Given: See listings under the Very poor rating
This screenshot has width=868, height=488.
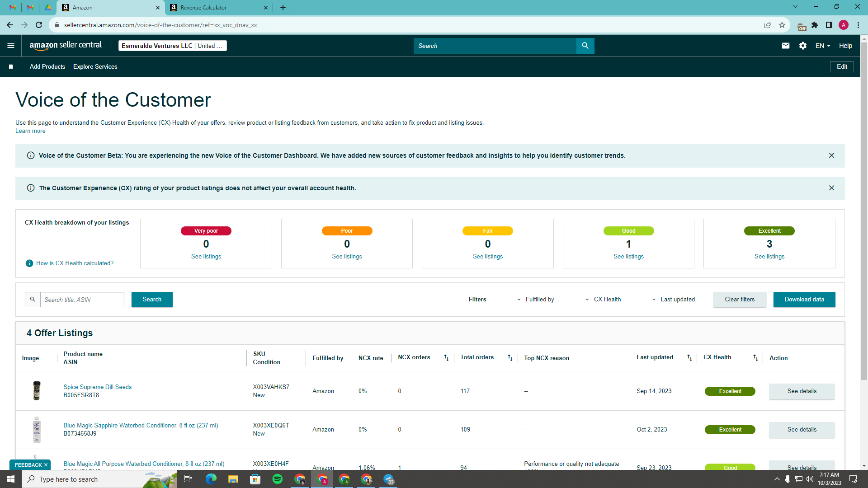Looking at the screenshot, I should (206, 257).
